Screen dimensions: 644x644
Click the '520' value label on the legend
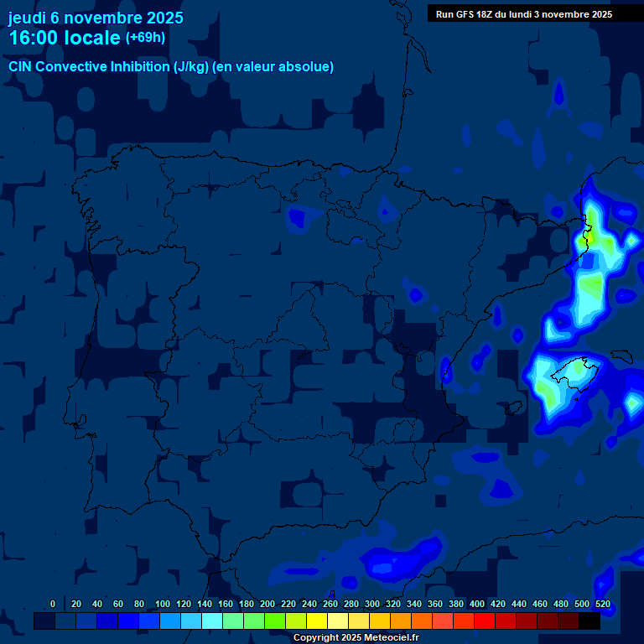click(x=603, y=604)
